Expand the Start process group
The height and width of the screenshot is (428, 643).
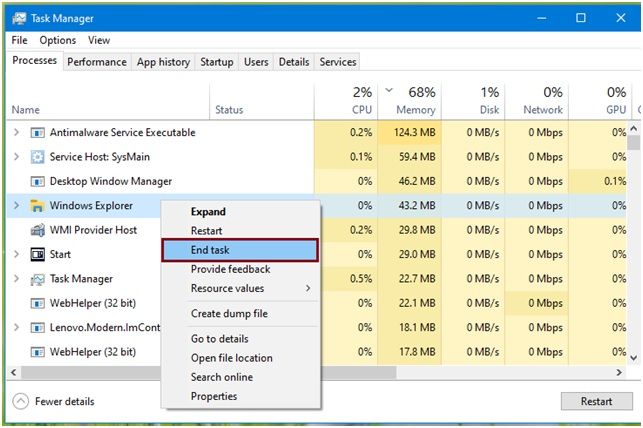[x=16, y=255]
